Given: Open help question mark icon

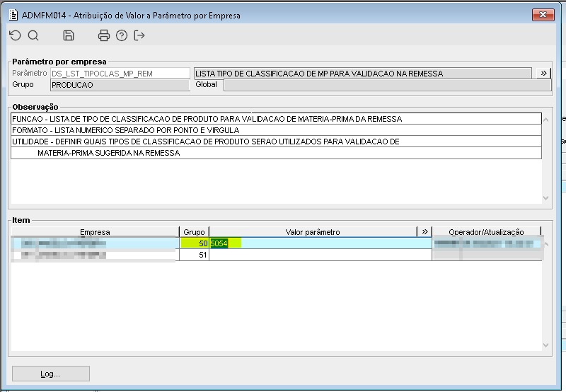Looking at the screenshot, I should (122, 35).
